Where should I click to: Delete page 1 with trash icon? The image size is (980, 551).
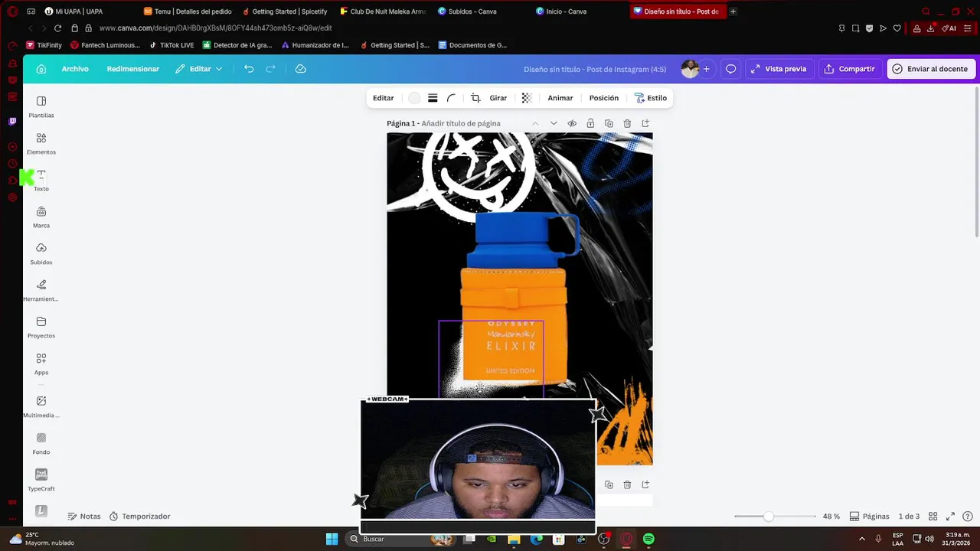(627, 123)
